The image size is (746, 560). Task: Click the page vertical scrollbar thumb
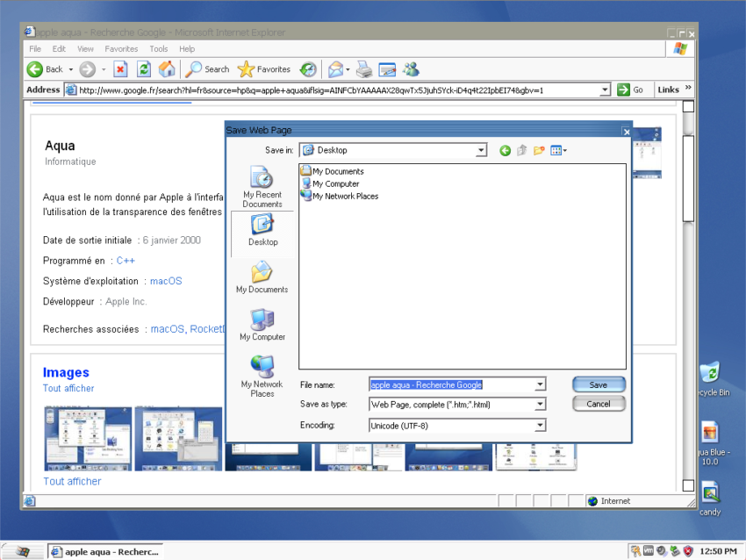pos(688,178)
